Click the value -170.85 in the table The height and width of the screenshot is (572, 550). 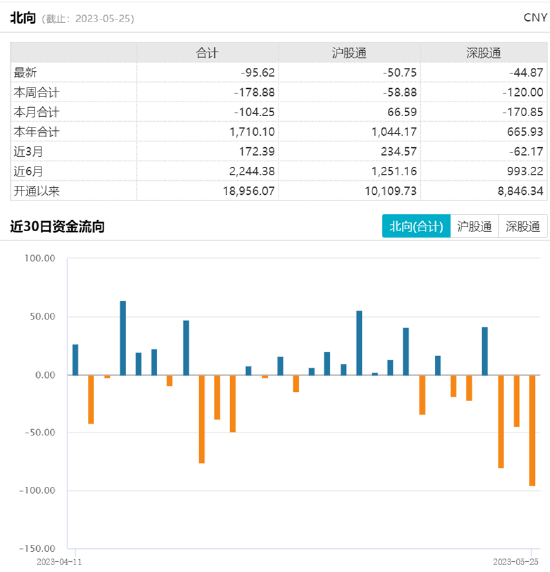(x=523, y=112)
